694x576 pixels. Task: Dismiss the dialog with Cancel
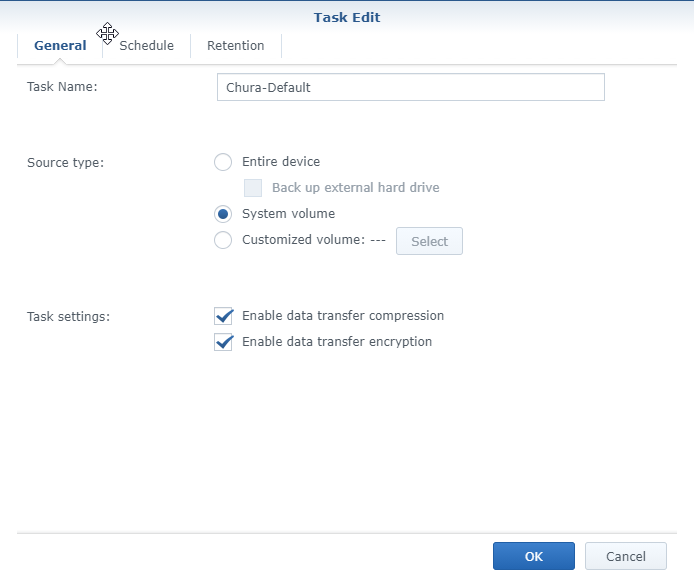(x=626, y=556)
